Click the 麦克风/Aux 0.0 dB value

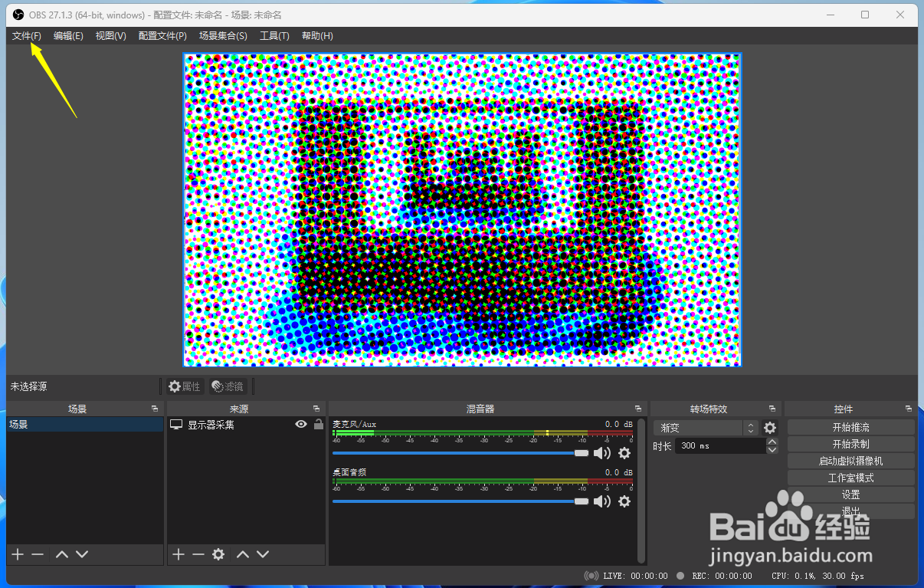(618, 424)
